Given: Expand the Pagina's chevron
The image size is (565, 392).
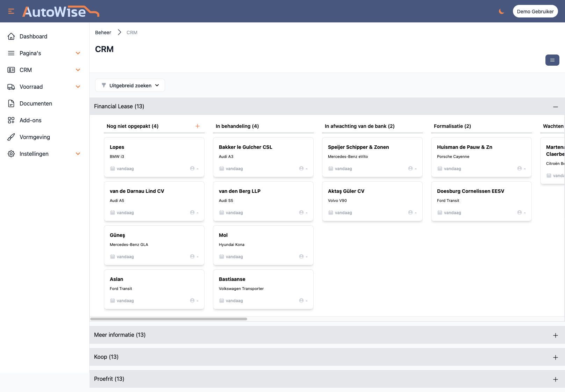Looking at the screenshot, I should 78,53.
